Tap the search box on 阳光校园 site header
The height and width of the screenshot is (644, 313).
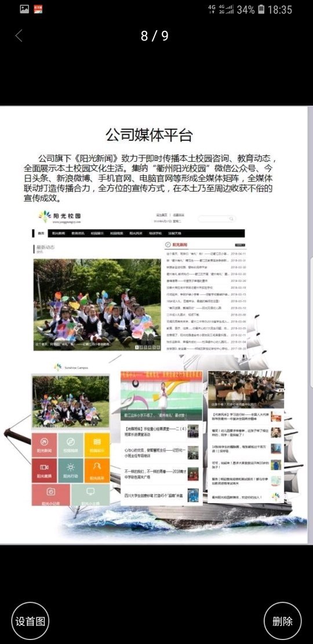tap(217, 219)
